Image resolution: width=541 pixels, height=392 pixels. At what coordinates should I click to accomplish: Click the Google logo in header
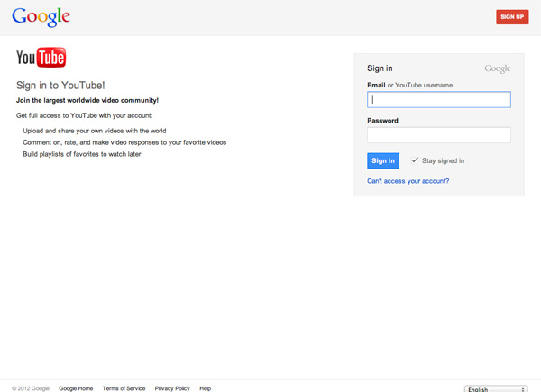point(41,17)
